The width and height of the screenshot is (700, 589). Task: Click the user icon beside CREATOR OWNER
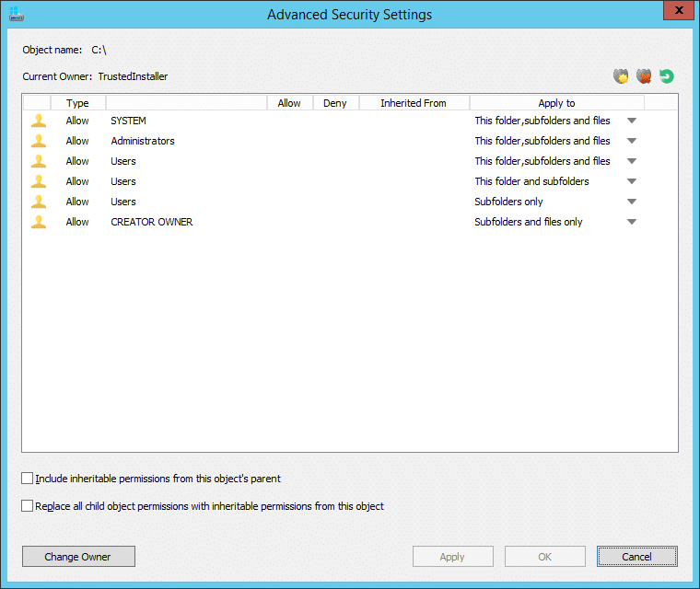click(39, 222)
